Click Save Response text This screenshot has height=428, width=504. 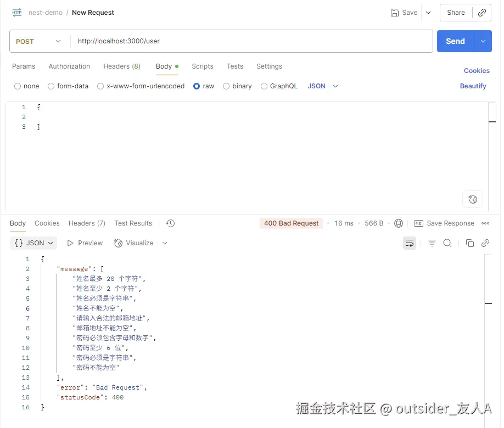[450, 223]
